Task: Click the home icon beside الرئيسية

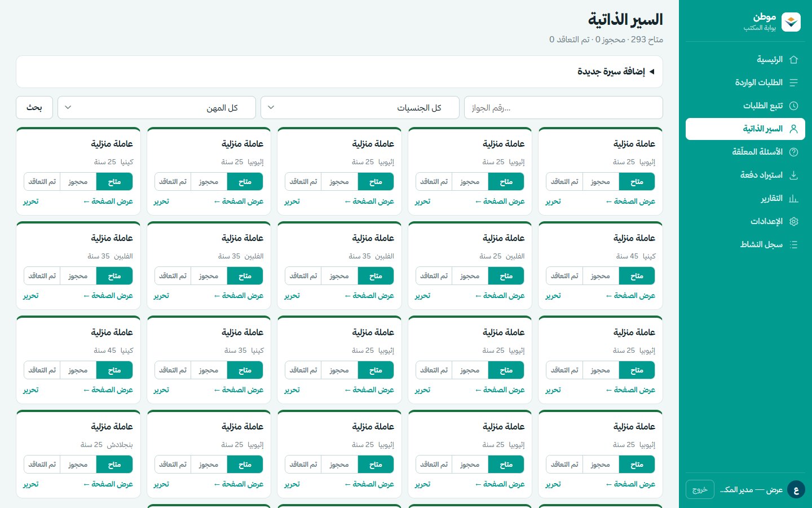Action: coord(793,59)
